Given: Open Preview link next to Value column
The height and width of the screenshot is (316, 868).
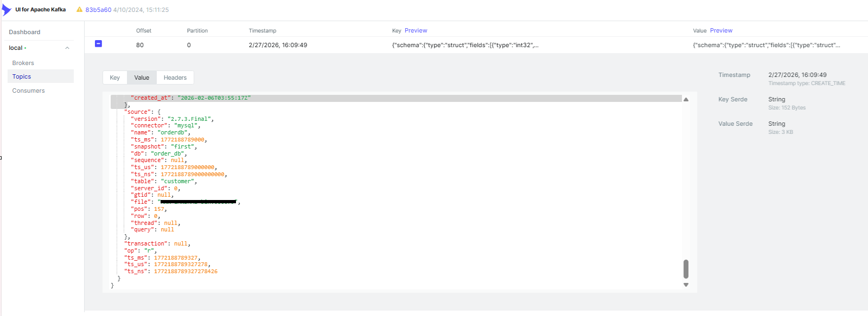Looking at the screenshot, I should (721, 31).
